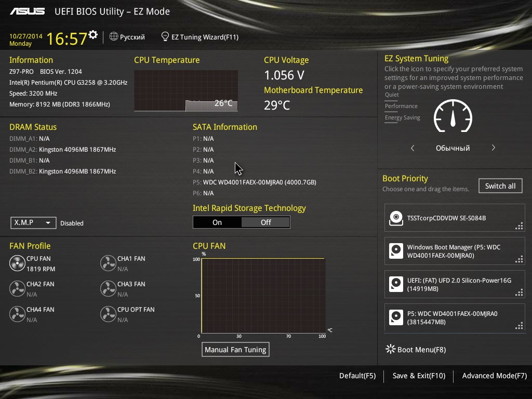Click the CPU FAN curve graph
Screen dimensions: 532x399
point(263,296)
